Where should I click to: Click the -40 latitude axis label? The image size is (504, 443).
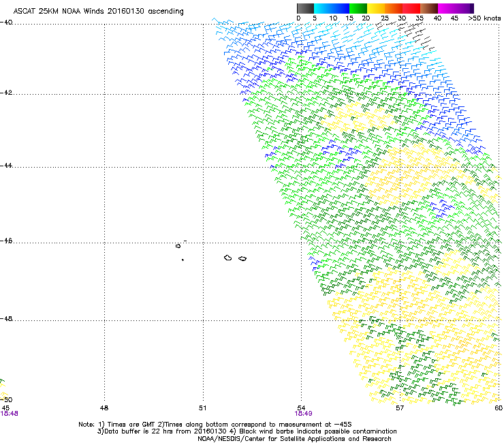pyautogui.click(x=6, y=22)
